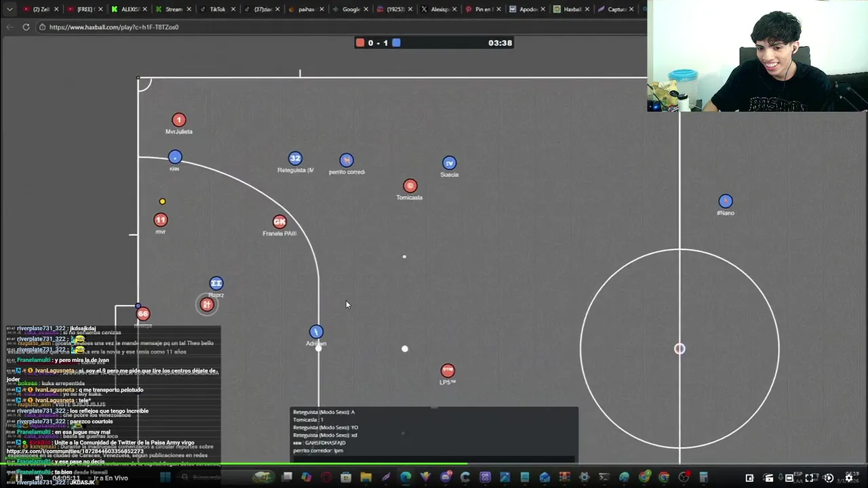Seek along the video progress bar
The image size is (868, 488).
(x=434, y=465)
